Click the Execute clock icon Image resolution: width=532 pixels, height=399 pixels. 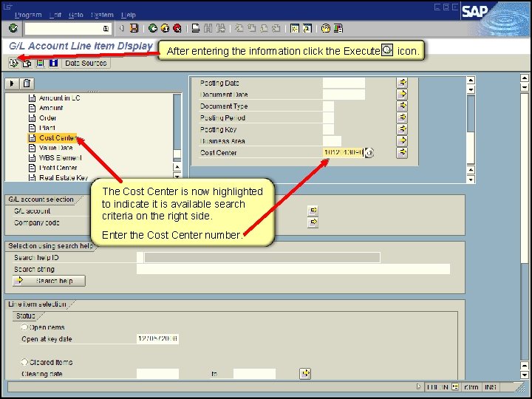(x=13, y=63)
